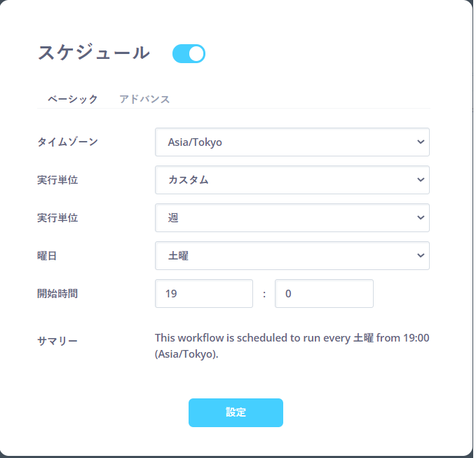Click the chevron arrow on 週 select

pyautogui.click(x=421, y=217)
